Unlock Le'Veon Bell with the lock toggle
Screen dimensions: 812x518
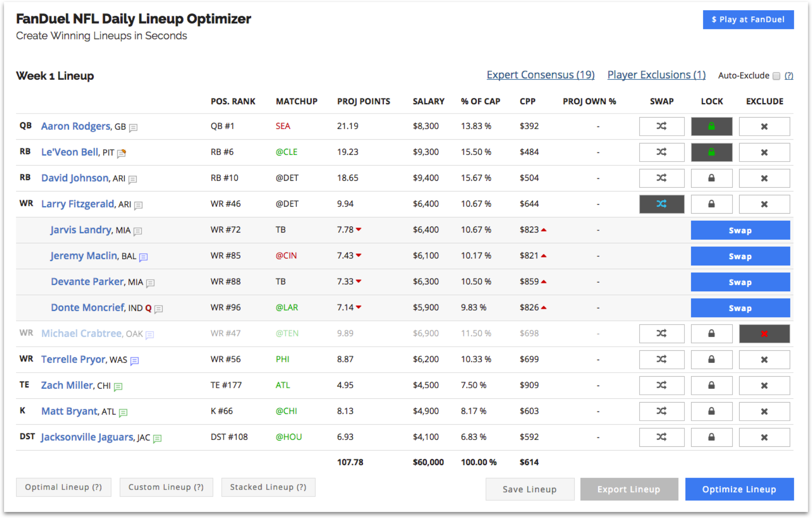[711, 152]
